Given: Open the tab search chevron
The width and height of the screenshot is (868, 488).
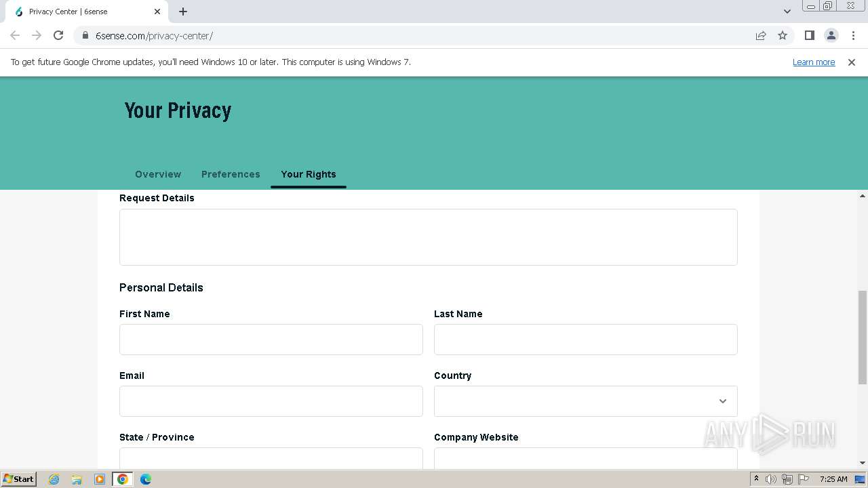Looking at the screenshot, I should click(787, 12).
